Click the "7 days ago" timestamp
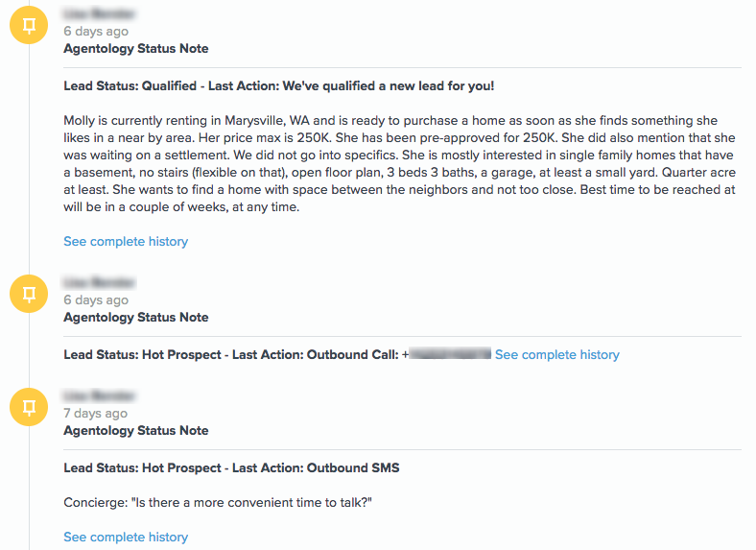Viewport: 756px width, 550px height. click(x=95, y=414)
